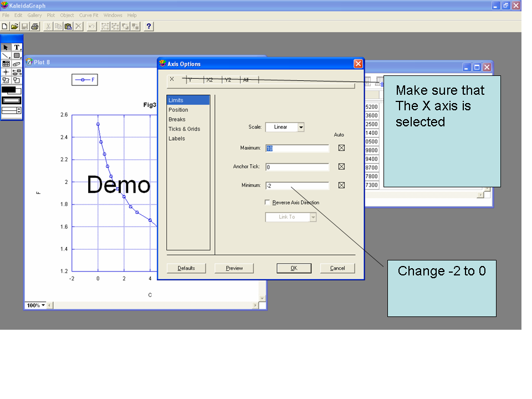Click the Group objects toolbar icon
Screen dimensions: 532x399
(105, 27)
